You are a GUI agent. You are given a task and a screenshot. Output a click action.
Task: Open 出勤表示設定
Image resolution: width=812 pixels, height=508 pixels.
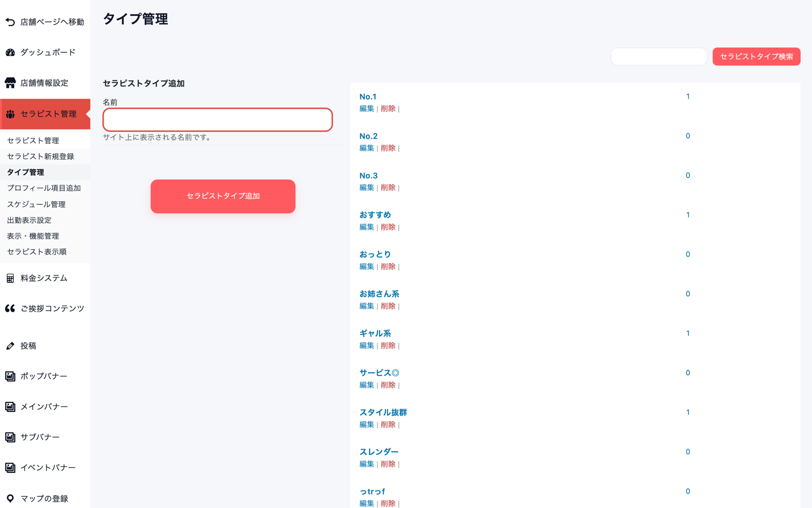(29, 220)
